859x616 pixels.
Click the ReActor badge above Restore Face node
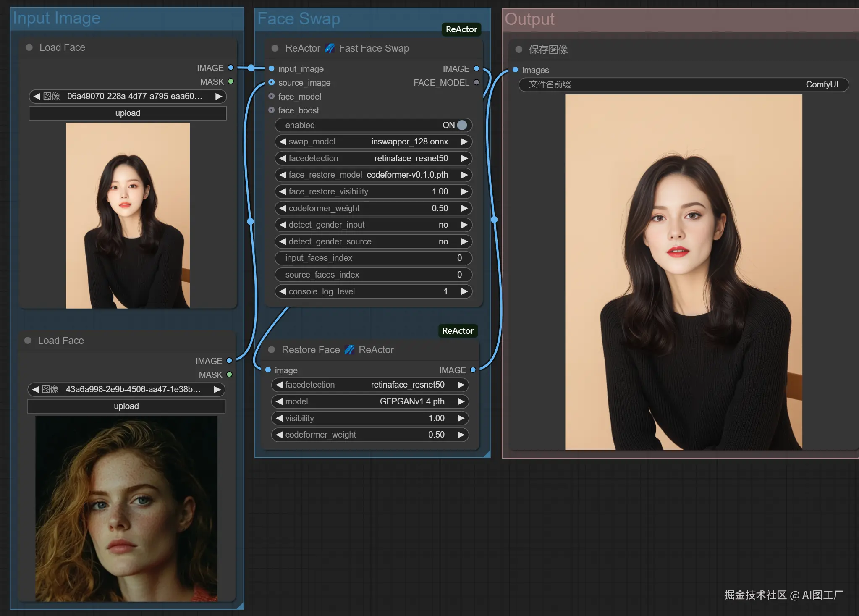point(458,331)
